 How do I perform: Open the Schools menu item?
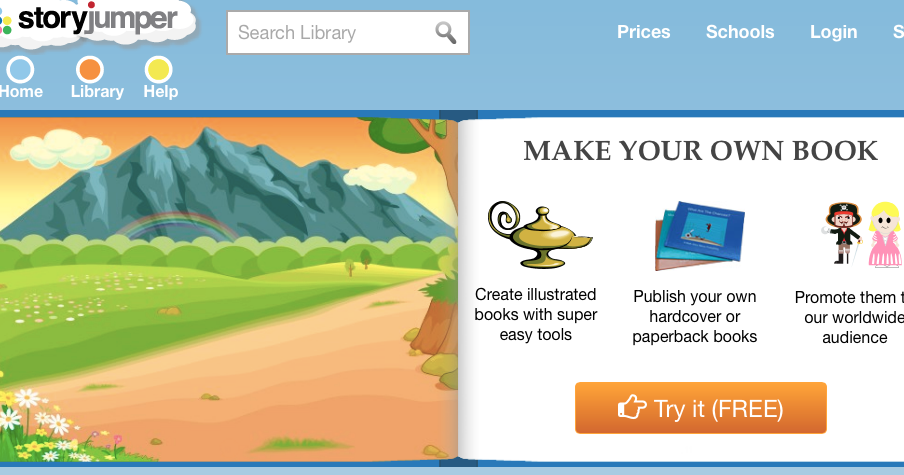point(740,32)
